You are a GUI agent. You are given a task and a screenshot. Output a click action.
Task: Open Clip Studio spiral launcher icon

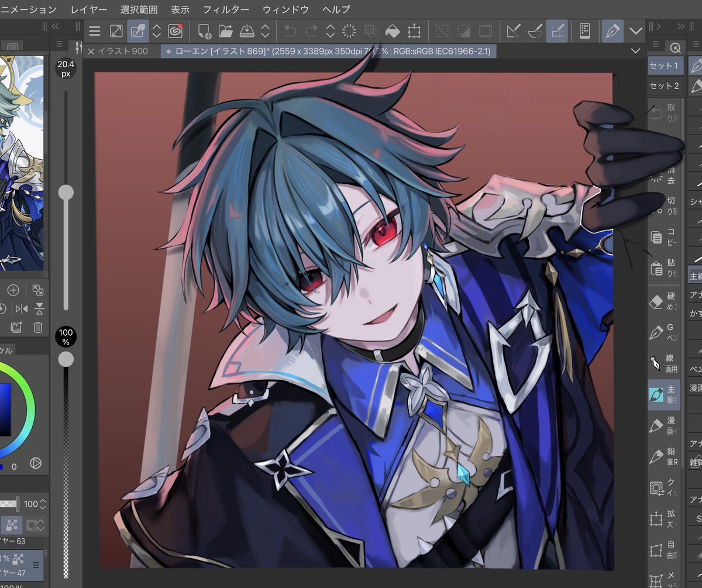[175, 31]
